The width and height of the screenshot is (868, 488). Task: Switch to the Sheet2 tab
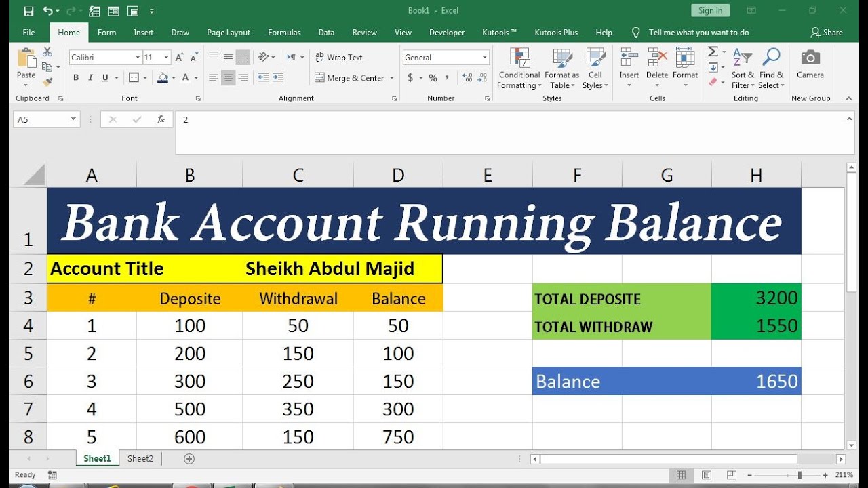click(140, 458)
